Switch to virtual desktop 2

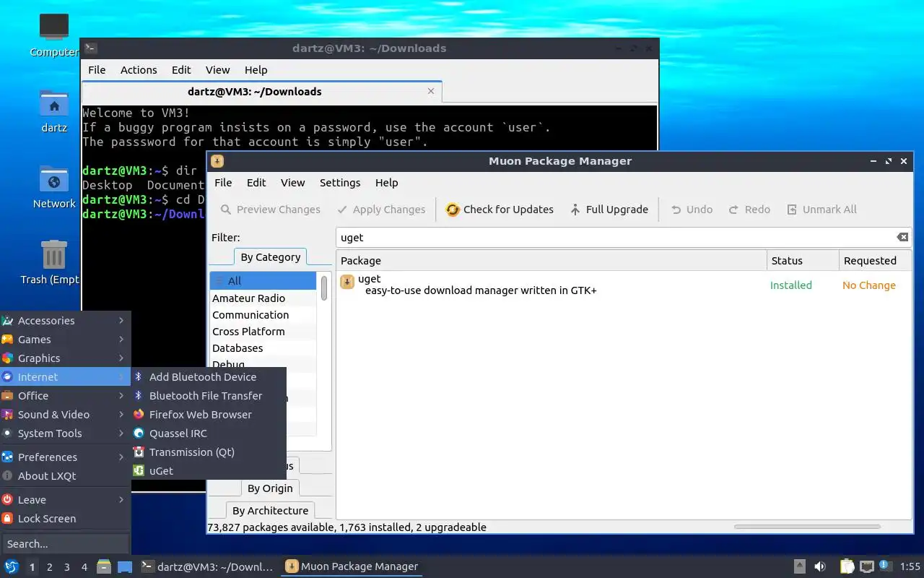(x=49, y=567)
